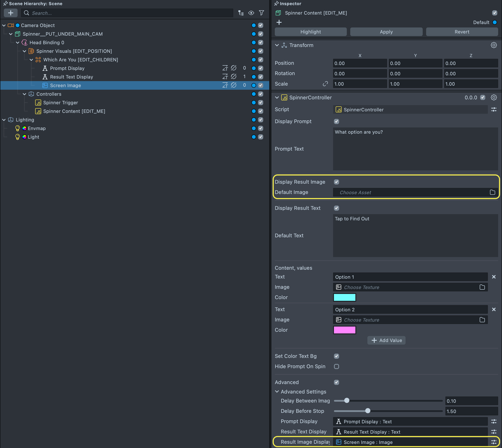Click the scale link proportions icon
The image size is (502, 448).
pos(325,84)
